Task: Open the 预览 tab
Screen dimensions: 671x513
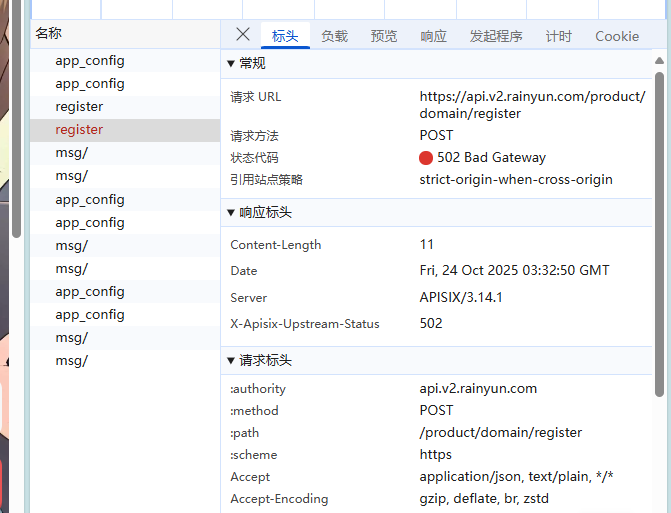Action: pos(384,36)
